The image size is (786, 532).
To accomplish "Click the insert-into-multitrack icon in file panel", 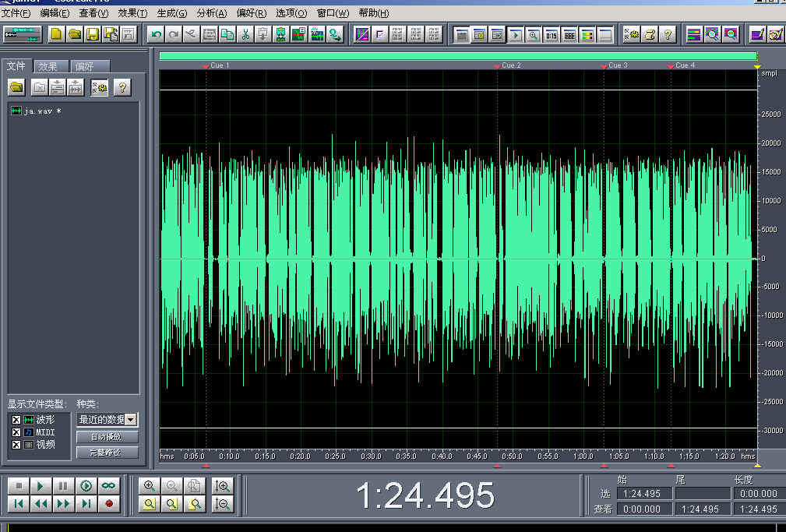I will 58,87.
